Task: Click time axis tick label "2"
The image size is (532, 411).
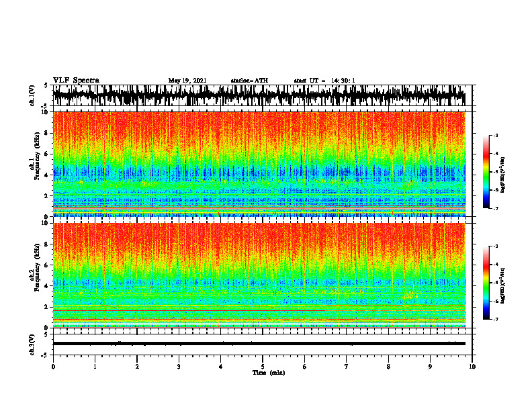Action: (x=137, y=367)
